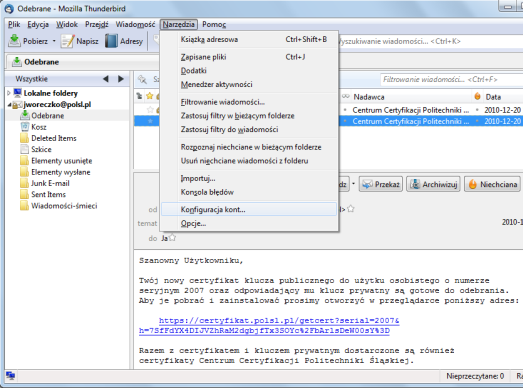The image size is (523, 388).
Task: Click the online status icon in status bar
Action: [10, 376]
